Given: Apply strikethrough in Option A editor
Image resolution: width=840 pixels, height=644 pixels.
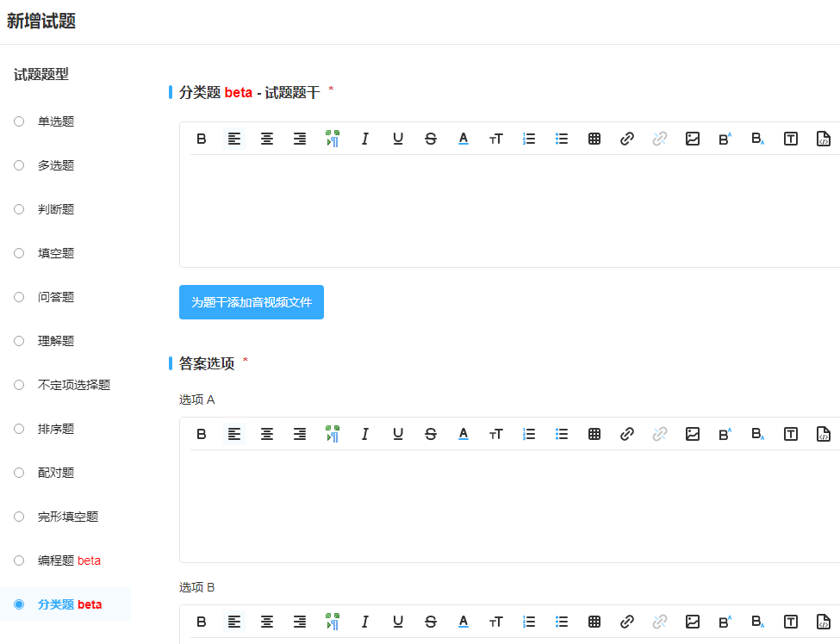Looking at the screenshot, I should [431, 434].
